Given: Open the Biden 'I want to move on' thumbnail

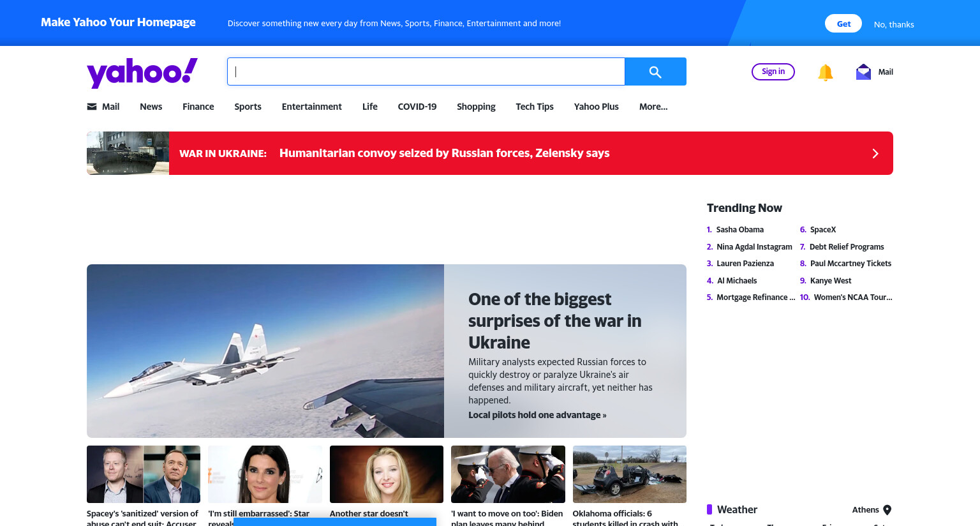Looking at the screenshot, I should (x=508, y=474).
